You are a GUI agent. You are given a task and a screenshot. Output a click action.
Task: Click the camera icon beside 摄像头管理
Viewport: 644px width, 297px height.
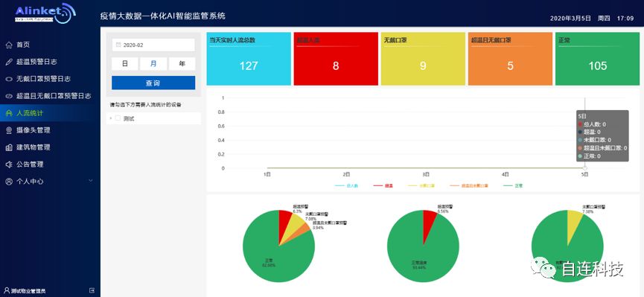click(x=9, y=130)
